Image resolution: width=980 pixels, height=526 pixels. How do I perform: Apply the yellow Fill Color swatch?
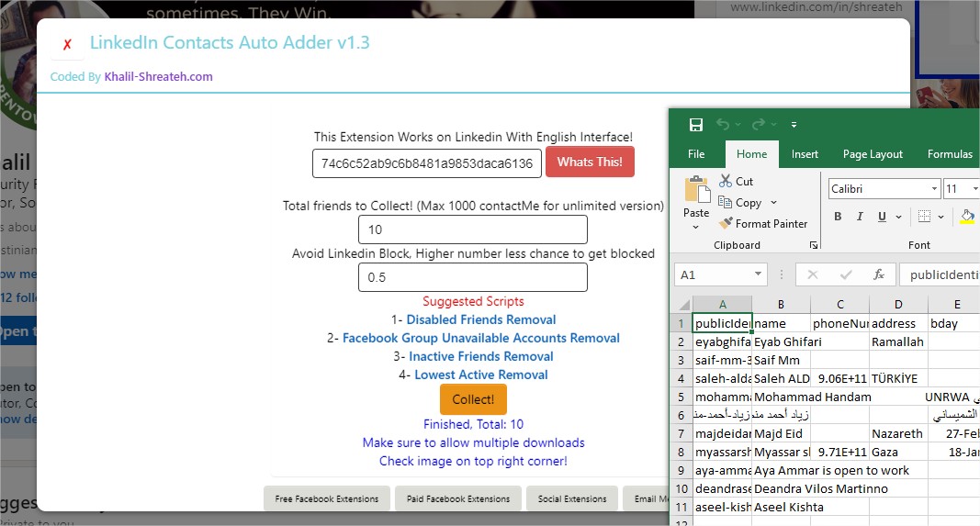pos(967,216)
